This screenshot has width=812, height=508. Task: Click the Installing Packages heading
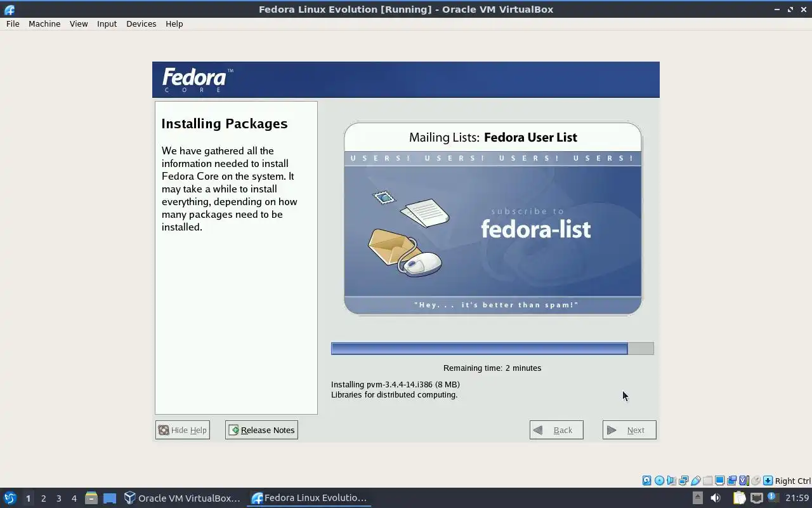pos(225,124)
